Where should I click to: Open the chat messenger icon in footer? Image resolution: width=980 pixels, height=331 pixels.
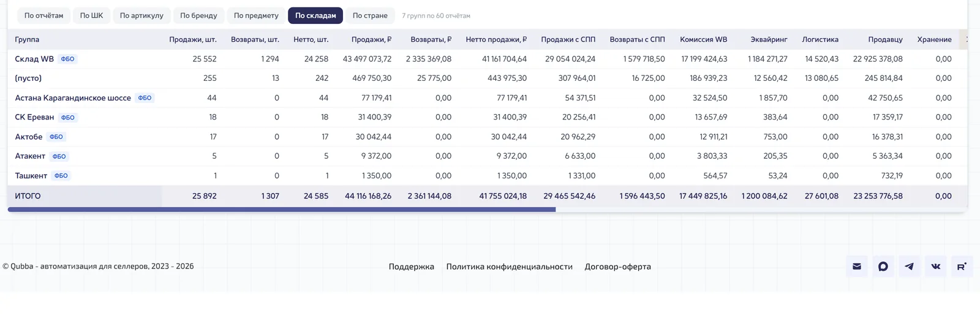tap(883, 267)
